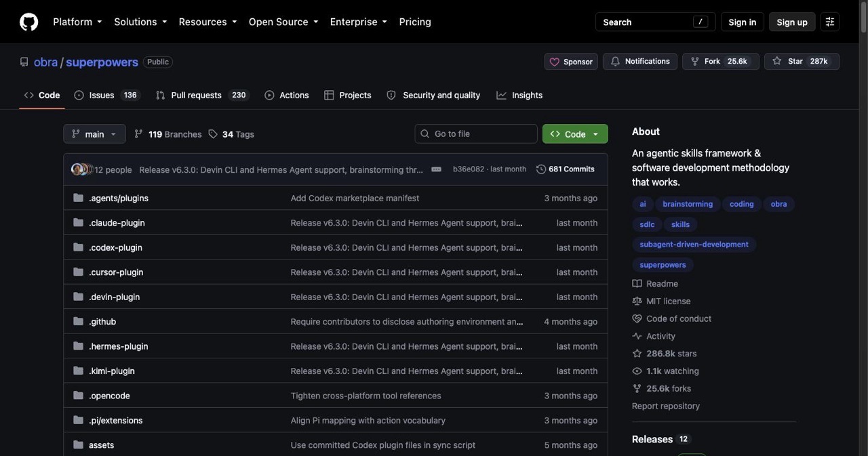Image resolution: width=868 pixels, height=456 pixels.
Task: Select the brainstorming topic tag
Action: coord(688,204)
